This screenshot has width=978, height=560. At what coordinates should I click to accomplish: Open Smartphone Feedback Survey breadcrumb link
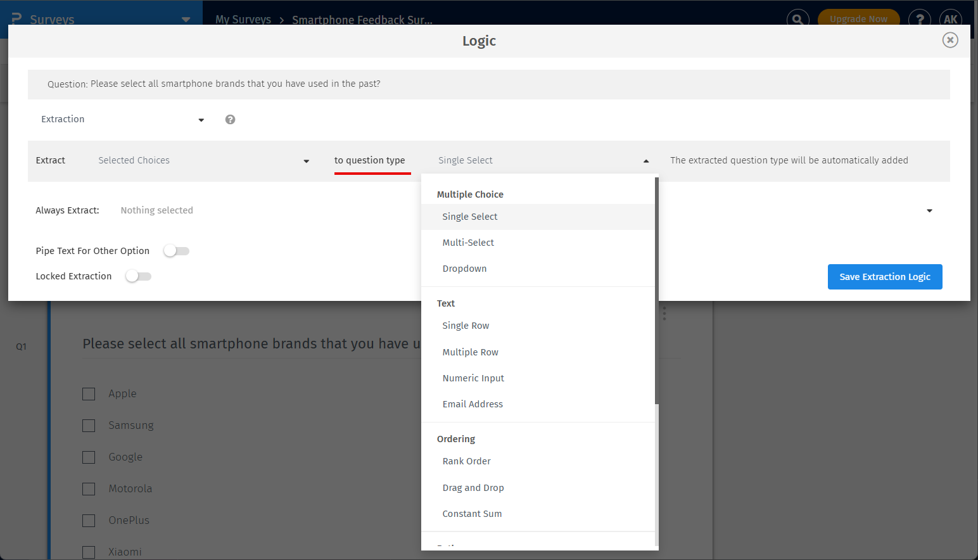tap(362, 20)
